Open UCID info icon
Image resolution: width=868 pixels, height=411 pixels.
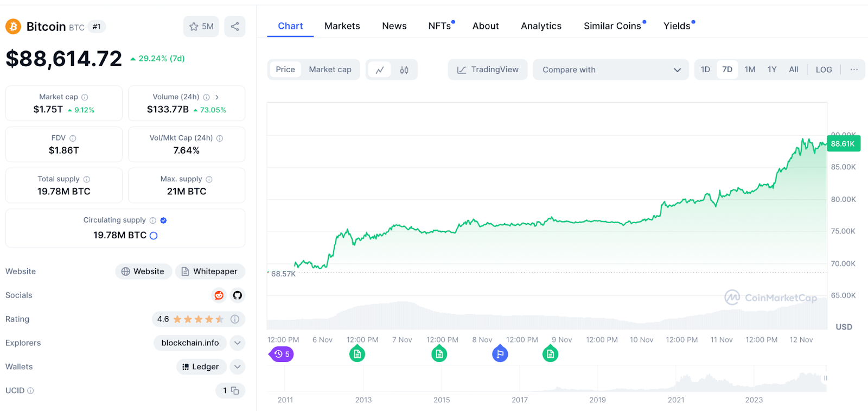pyautogui.click(x=30, y=391)
